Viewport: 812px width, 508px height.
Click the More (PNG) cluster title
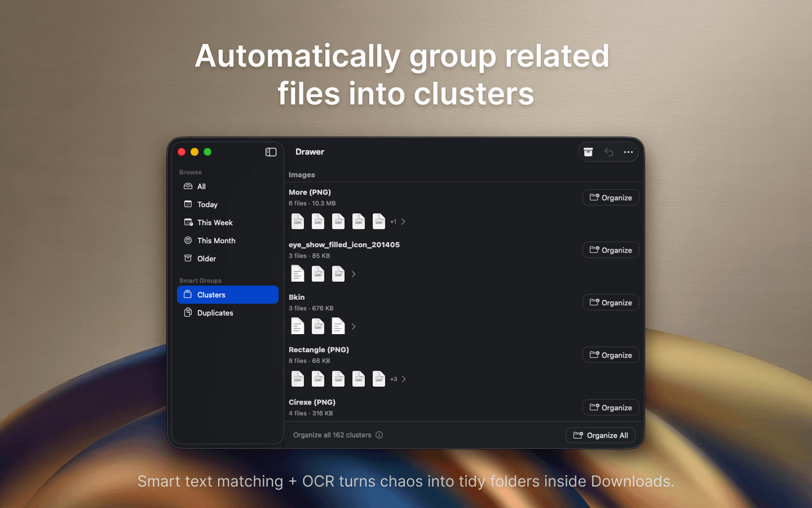pyautogui.click(x=310, y=192)
